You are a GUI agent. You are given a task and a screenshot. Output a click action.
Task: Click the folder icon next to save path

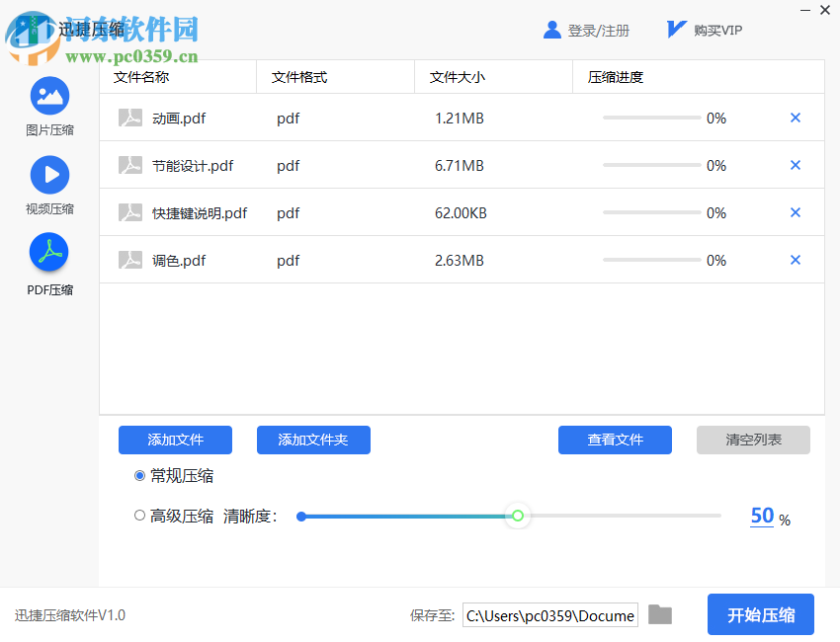pyautogui.click(x=660, y=614)
